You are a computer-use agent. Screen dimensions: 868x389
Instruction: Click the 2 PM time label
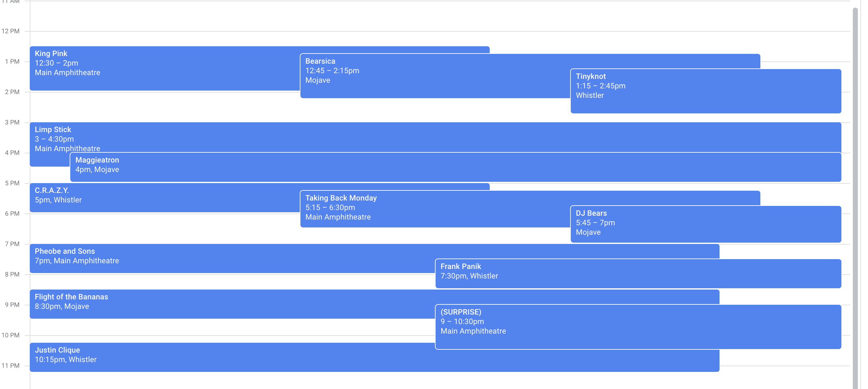12,92
